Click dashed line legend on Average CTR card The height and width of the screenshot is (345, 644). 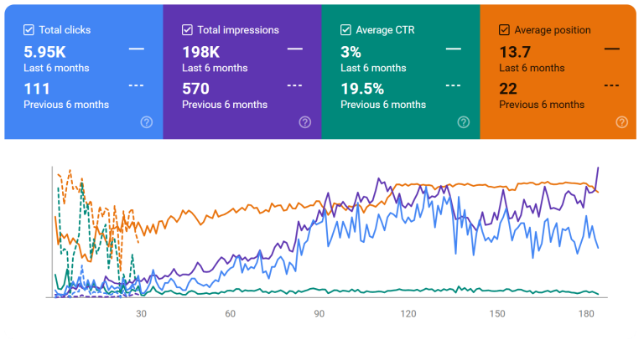(454, 85)
